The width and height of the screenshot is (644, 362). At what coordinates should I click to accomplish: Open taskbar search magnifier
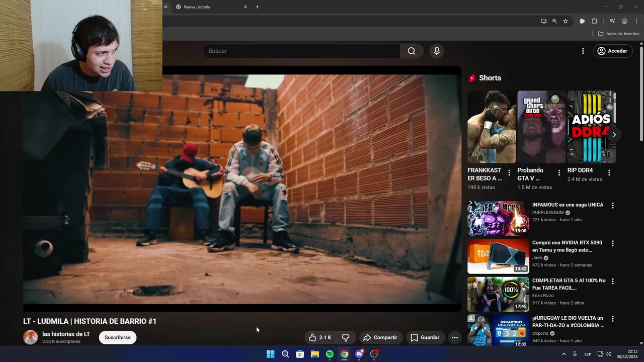click(x=285, y=354)
